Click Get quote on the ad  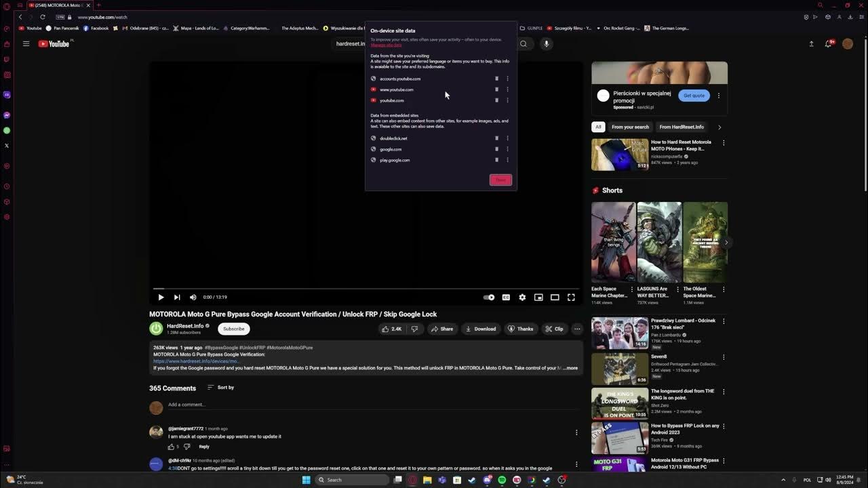(x=694, y=96)
